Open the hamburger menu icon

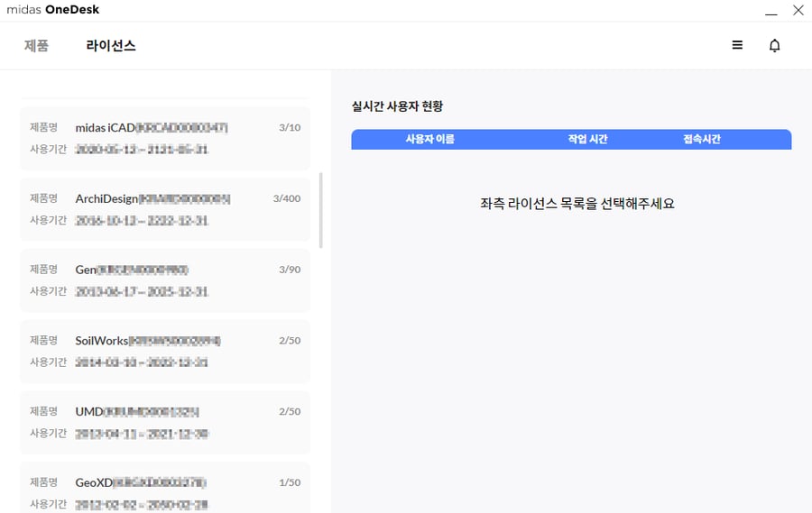pos(737,45)
